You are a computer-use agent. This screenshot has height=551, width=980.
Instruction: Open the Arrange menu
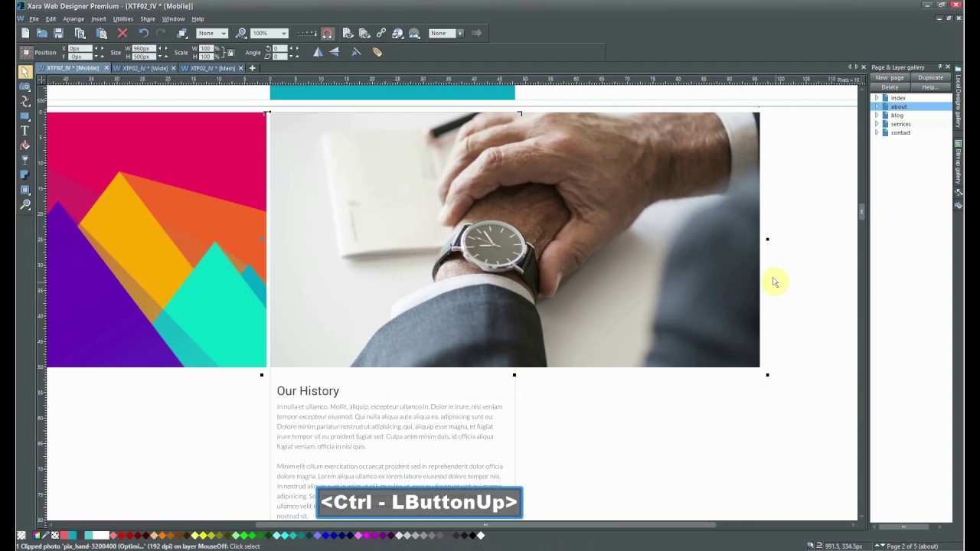coord(73,18)
